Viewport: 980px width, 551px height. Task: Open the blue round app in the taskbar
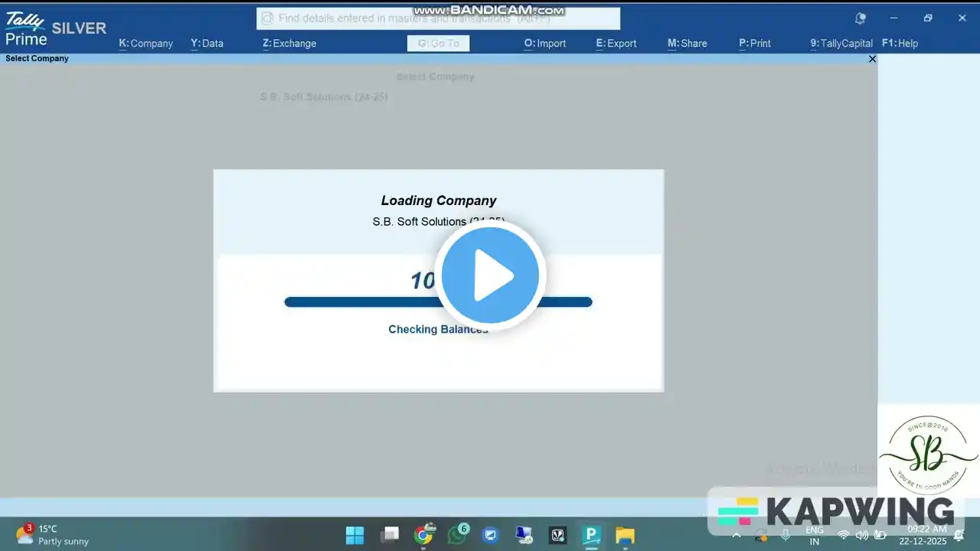(x=491, y=535)
